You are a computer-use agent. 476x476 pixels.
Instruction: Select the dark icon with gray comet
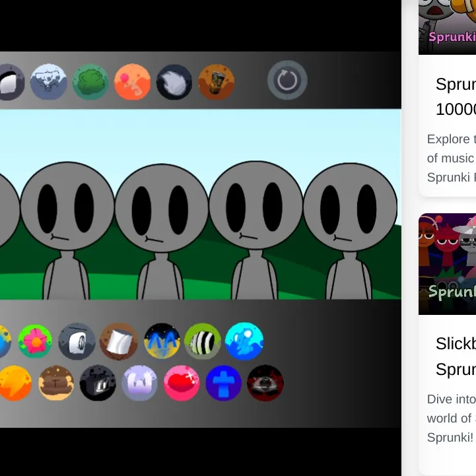[174, 82]
